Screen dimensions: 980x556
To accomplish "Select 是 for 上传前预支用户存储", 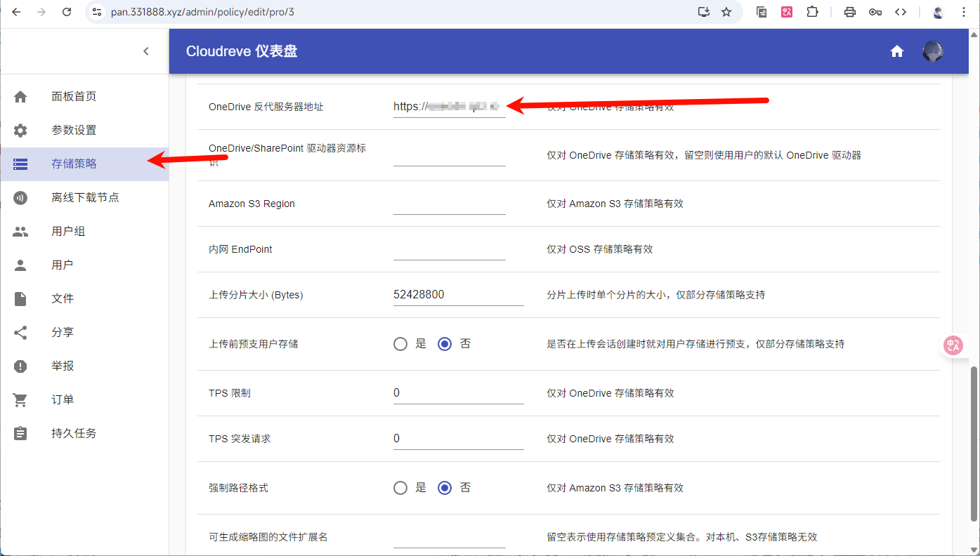I will click(400, 344).
